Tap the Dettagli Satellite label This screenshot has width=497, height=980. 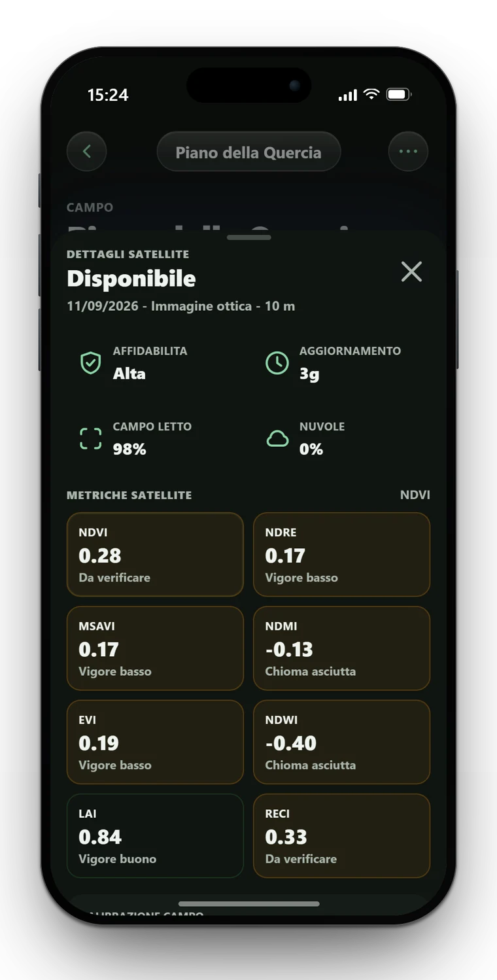pyautogui.click(x=128, y=254)
